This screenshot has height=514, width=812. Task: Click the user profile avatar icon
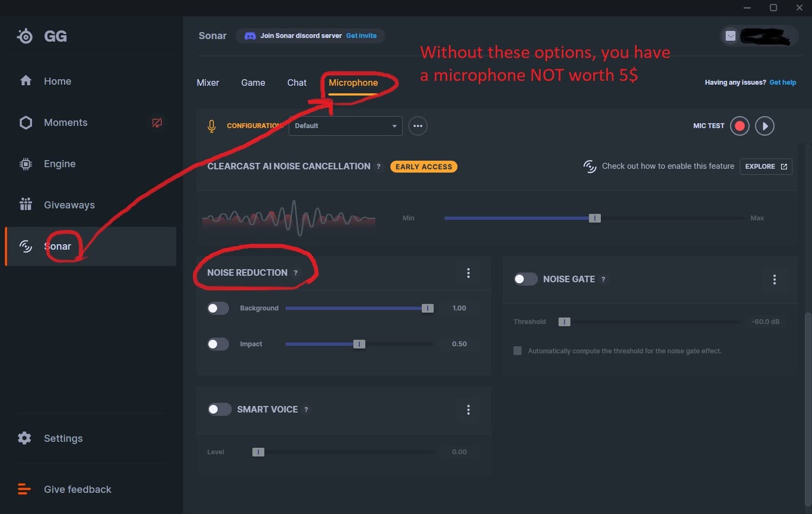click(731, 36)
